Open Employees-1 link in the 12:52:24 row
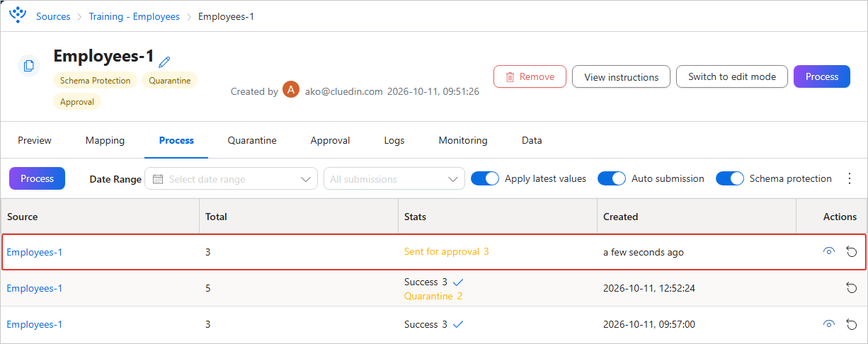Image resolution: width=868 pixels, height=344 pixels. click(x=35, y=288)
